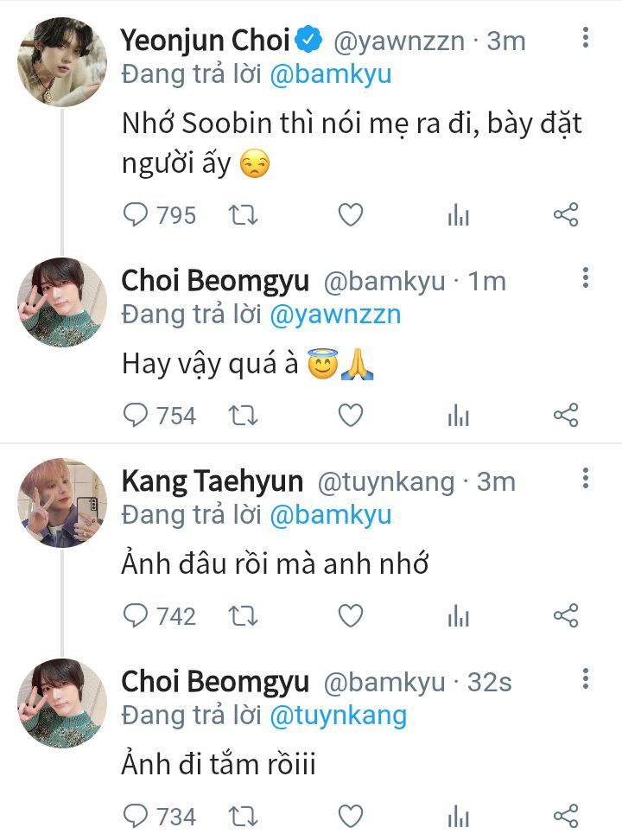The image size is (622, 840).
Task: Open @bamkyu mention in Yeonjun's reply
Action: (x=331, y=74)
